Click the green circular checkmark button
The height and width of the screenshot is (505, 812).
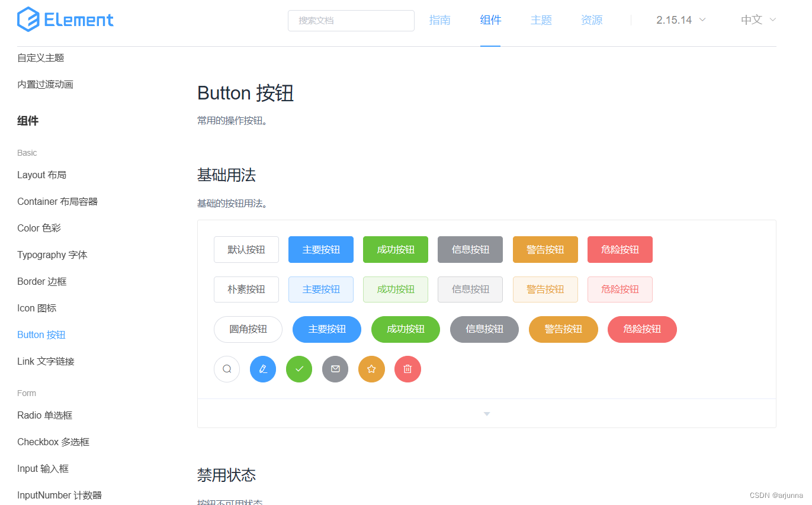(x=299, y=369)
